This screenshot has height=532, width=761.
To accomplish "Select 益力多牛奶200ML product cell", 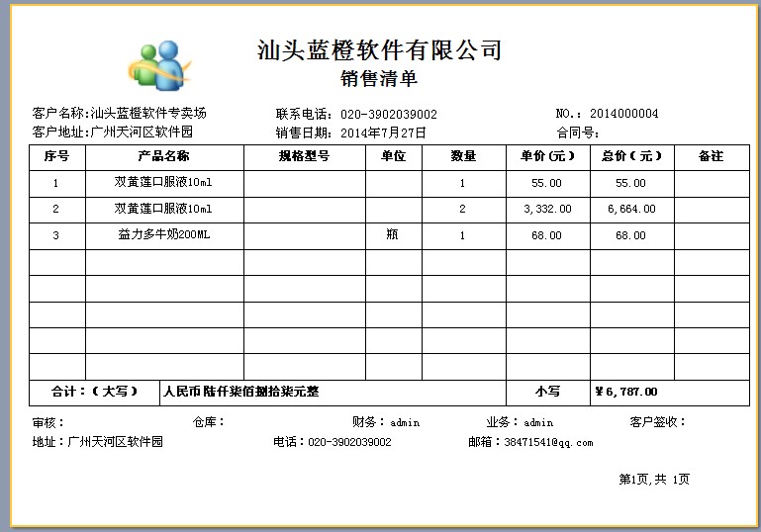I will (164, 234).
